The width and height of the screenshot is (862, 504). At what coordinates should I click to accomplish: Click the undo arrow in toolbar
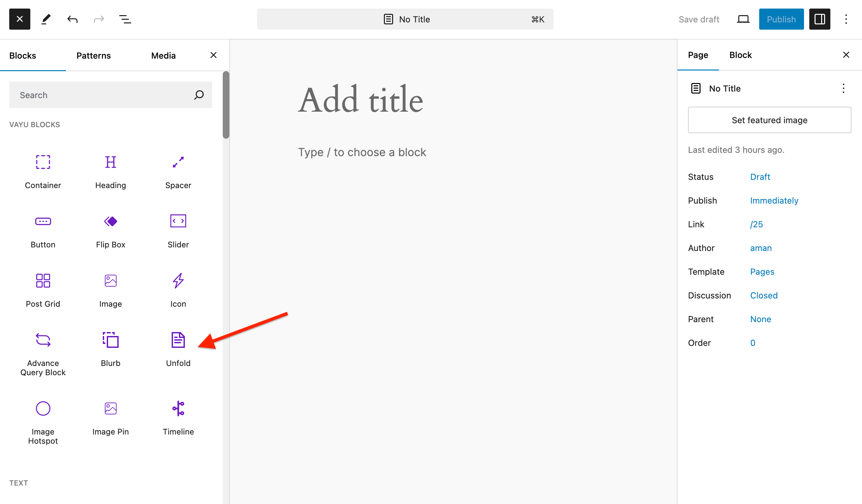(72, 19)
